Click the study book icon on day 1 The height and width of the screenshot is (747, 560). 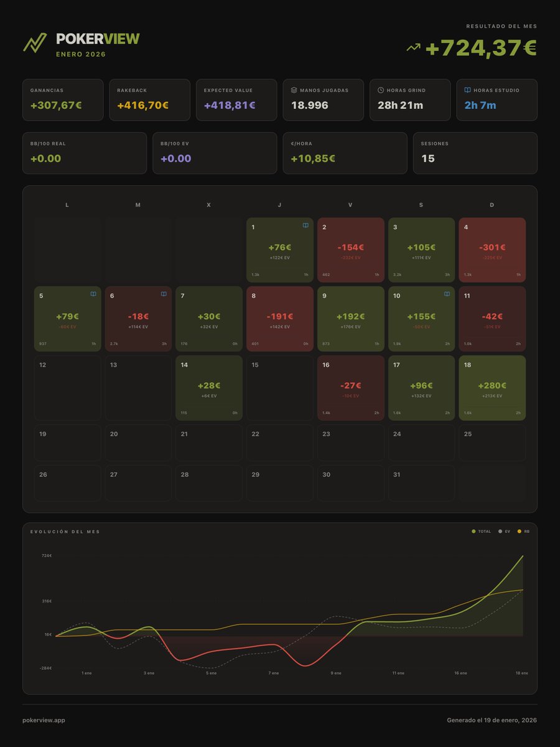306,226
